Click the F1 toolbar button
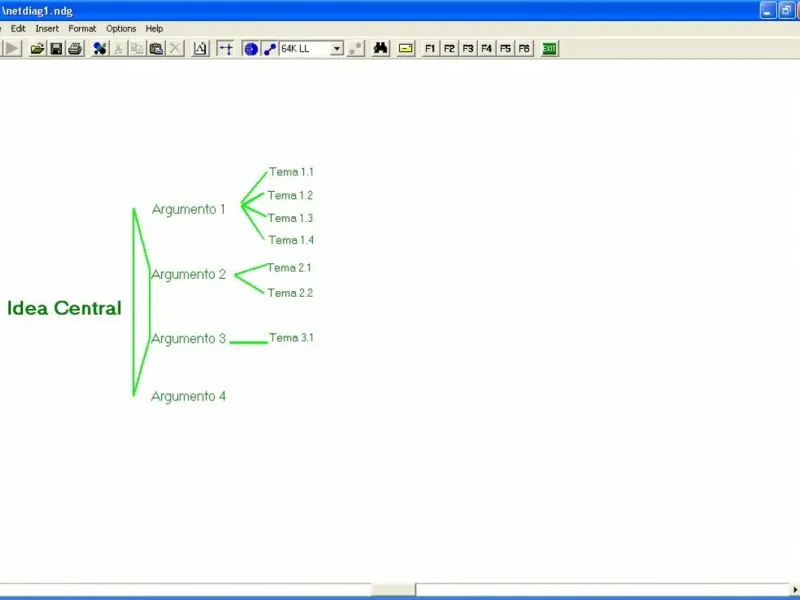Image resolution: width=800 pixels, height=600 pixels. pyautogui.click(x=430, y=48)
